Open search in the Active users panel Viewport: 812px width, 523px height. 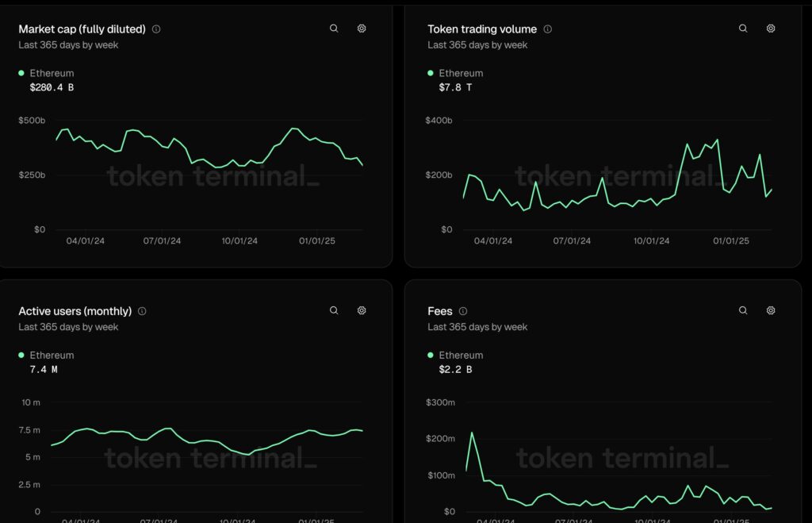tap(334, 310)
